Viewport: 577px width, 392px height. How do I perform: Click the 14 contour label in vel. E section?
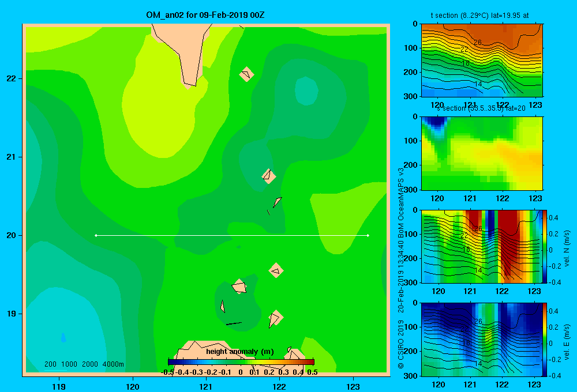tap(478, 363)
